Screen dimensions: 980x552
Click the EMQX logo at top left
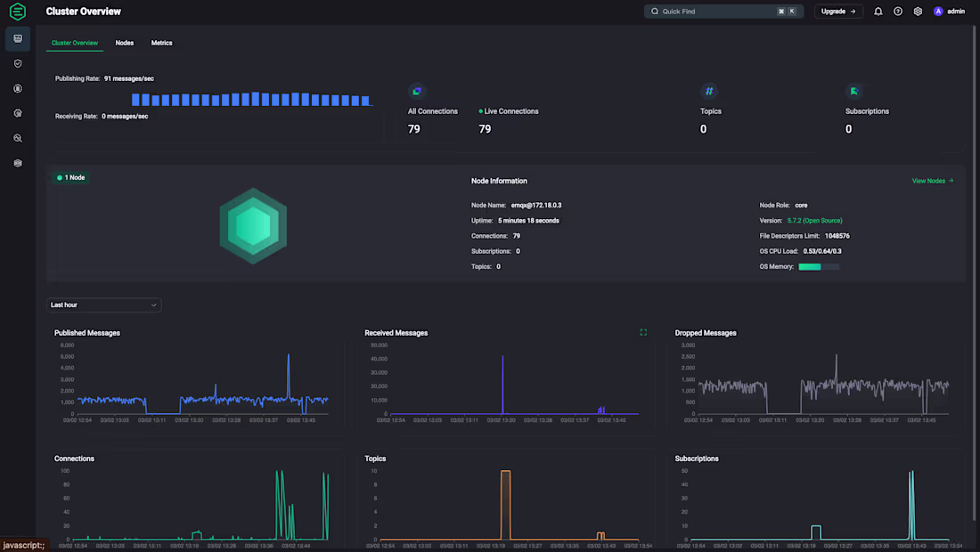[17, 12]
